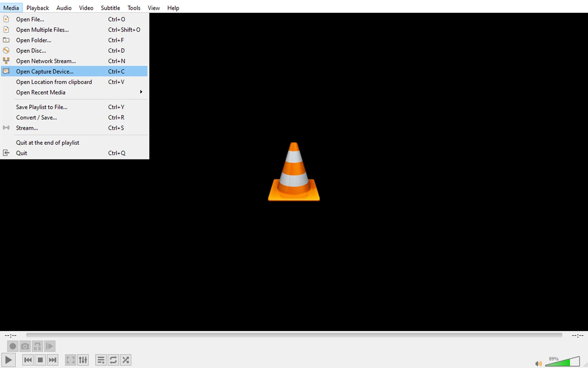The width and height of the screenshot is (588, 368).
Task: Toggle loop repeat mode
Action: click(113, 360)
